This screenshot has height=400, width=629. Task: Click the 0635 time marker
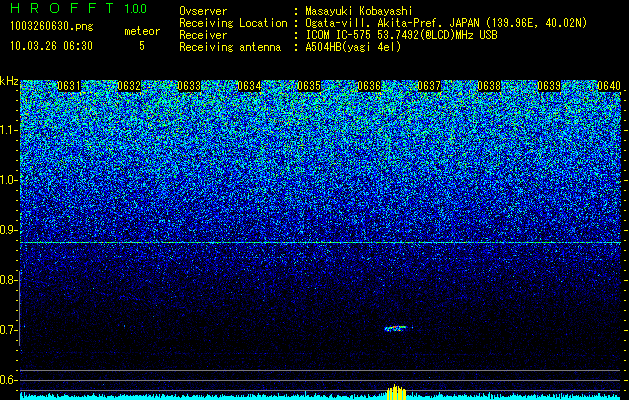(309, 86)
